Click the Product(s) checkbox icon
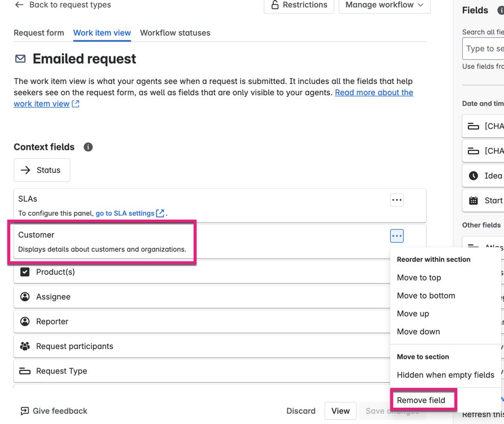The image size is (504, 424). click(25, 272)
